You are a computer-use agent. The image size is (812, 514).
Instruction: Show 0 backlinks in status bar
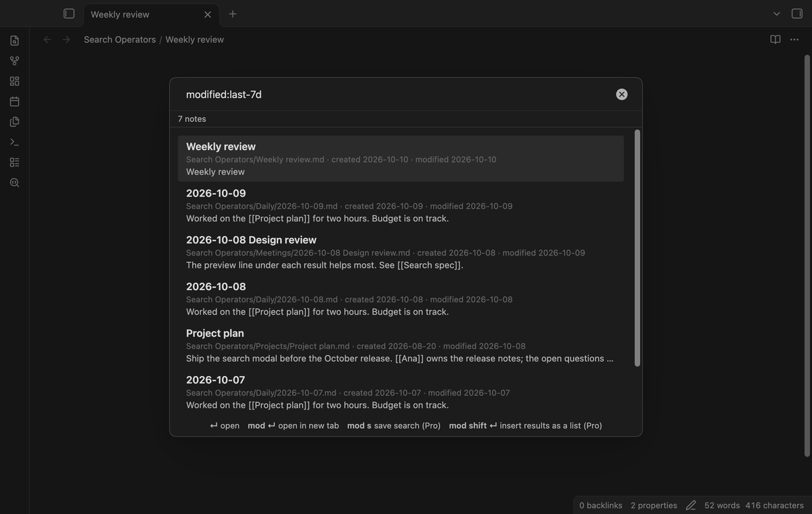[x=600, y=505]
